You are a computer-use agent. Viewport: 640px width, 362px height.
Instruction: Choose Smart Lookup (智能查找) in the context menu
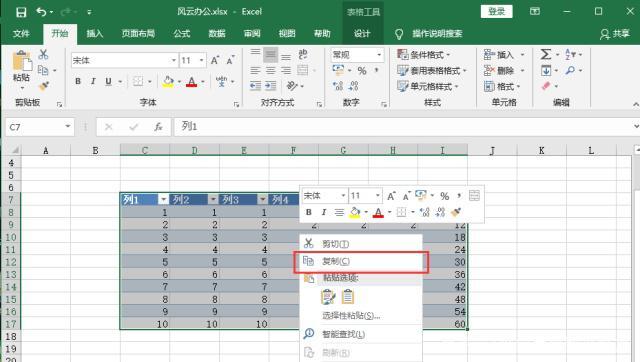[361, 334]
